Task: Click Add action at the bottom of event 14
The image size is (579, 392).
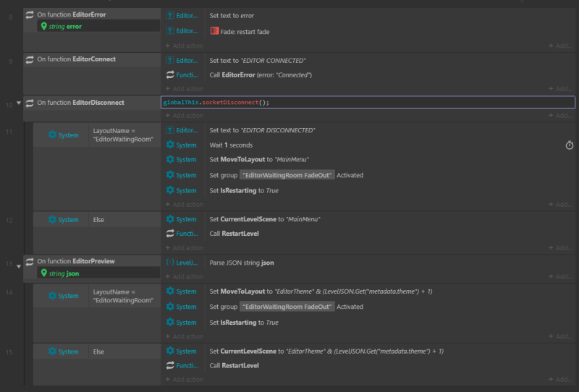Action: [185, 336]
